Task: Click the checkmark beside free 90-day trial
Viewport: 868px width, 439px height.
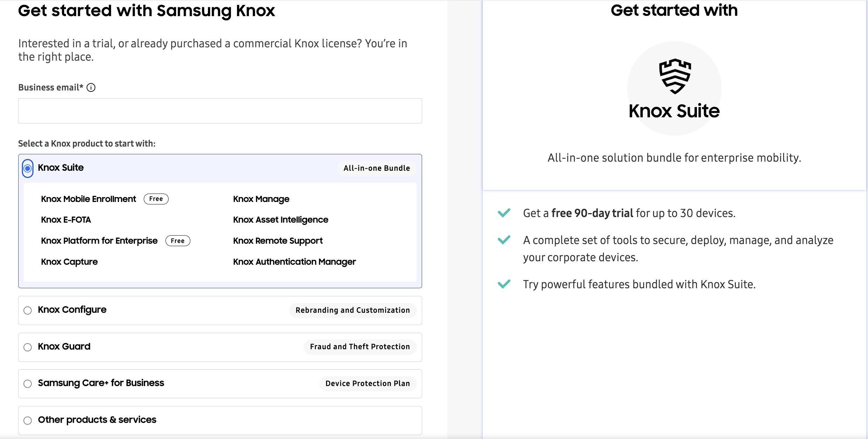Action: 504,213
